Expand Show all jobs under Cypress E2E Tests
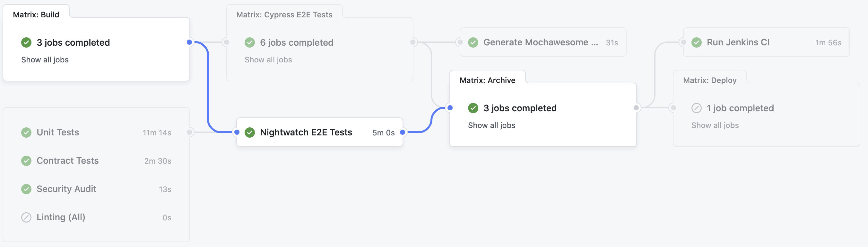The height and width of the screenshot is (247, 868). pos(268,60)
